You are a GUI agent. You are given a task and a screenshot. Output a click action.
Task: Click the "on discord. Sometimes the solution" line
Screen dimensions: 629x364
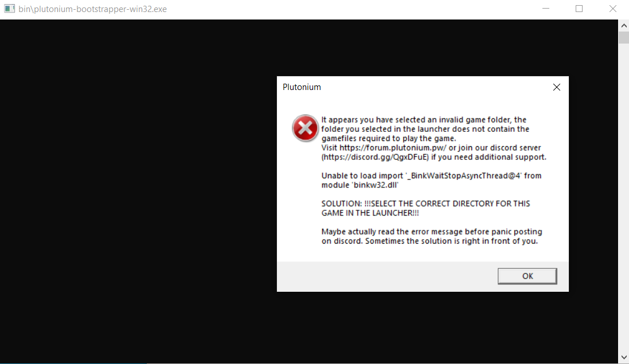429,241
